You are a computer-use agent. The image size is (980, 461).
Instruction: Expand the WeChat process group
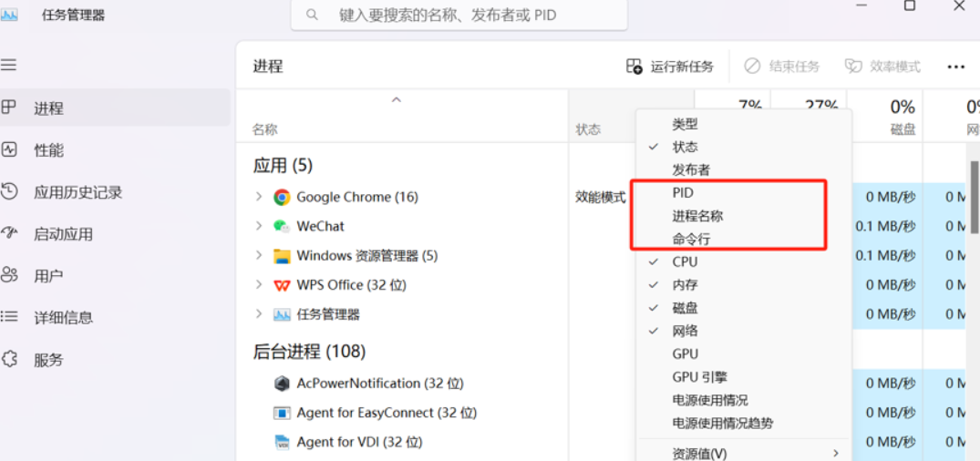click(x=259, y=226)
